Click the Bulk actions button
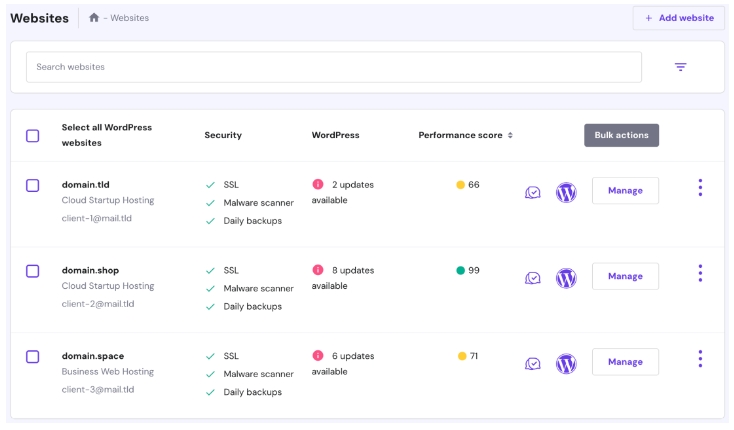 (x=621, y=135)
